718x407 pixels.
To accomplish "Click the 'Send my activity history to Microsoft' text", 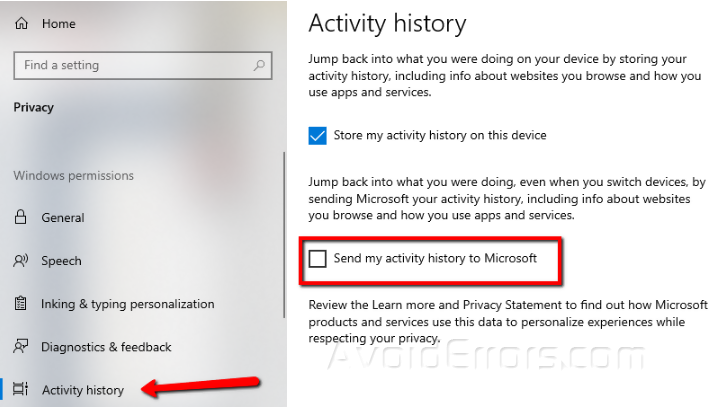I will coord(435,259).
